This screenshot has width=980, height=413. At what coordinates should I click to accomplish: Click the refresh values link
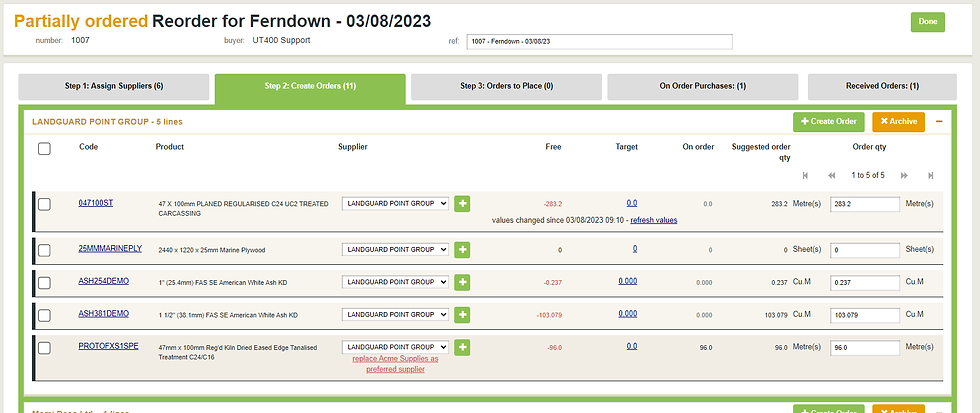coord(654,220)
